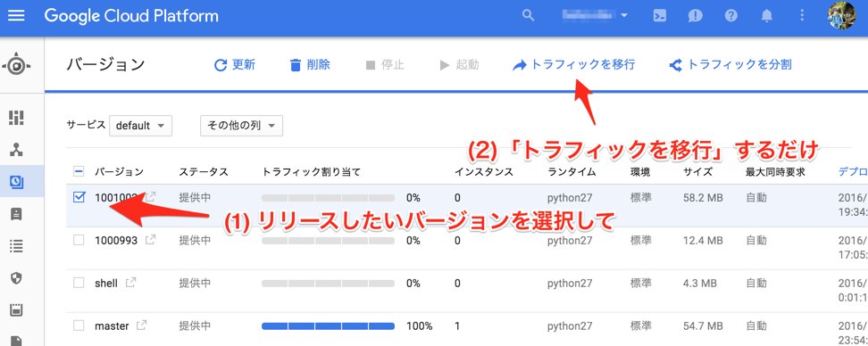Open external link icon for 1000993
Image resolution: width=868 pixels, height=346 pixels.
pos(150,241)
